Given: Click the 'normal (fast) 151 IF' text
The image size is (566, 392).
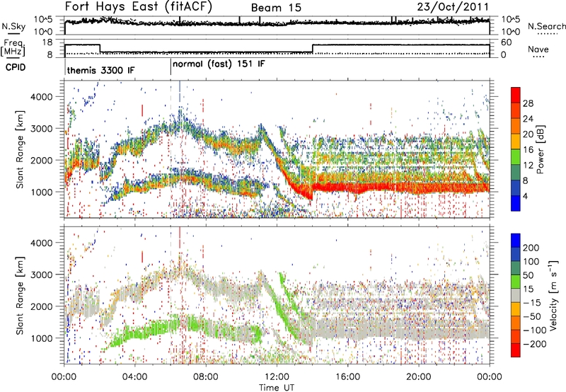Looking at the screenshot, I should [219, 64].
